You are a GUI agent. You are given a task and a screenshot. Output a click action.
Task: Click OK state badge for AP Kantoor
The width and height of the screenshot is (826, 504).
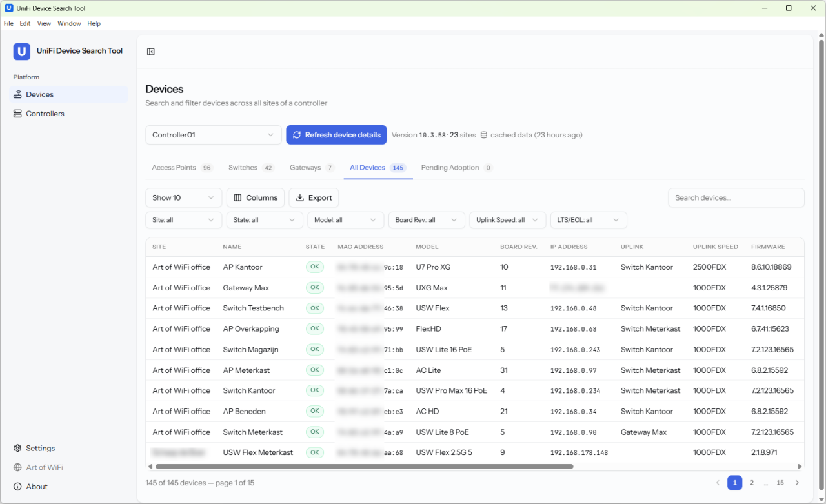coord(315,267)
